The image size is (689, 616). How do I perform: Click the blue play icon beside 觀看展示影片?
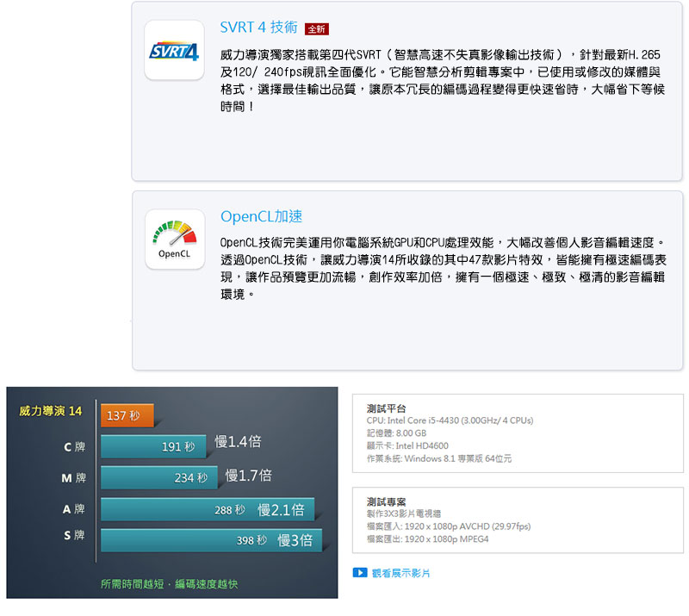(x=360, y=572)
